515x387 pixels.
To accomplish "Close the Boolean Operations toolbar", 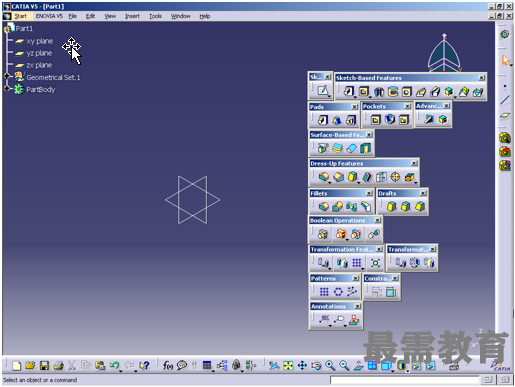I will pyautogui.click(x=377, y=220).
